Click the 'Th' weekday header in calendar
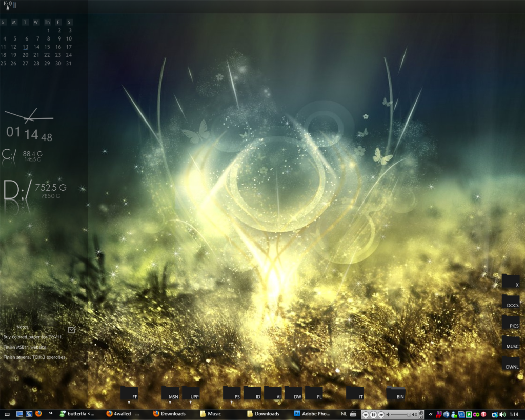 click(47, 22)
